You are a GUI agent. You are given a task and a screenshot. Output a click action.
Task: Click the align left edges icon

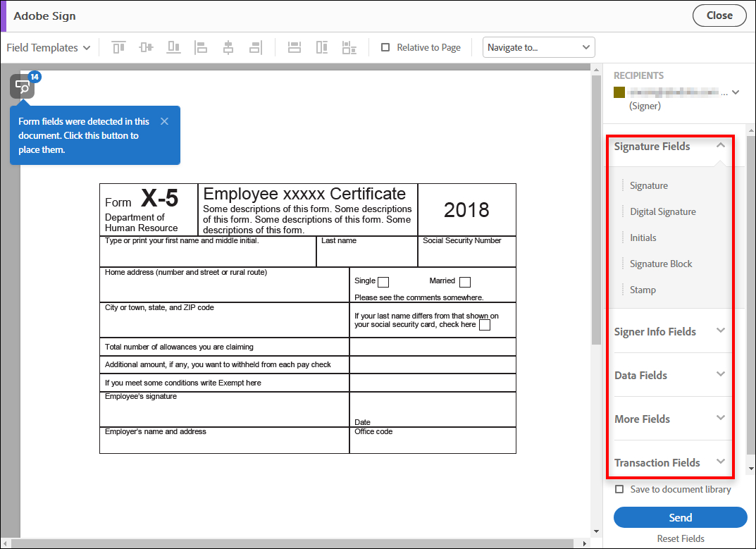coord(201,47)
